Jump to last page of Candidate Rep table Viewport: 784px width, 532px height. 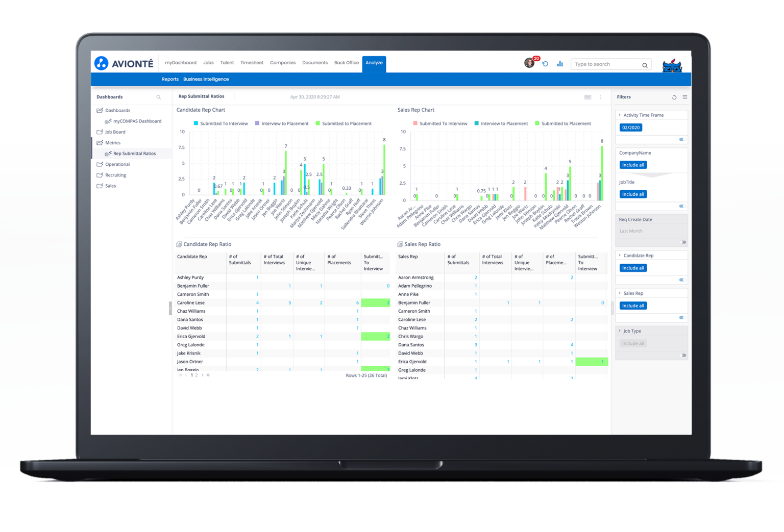208,375
